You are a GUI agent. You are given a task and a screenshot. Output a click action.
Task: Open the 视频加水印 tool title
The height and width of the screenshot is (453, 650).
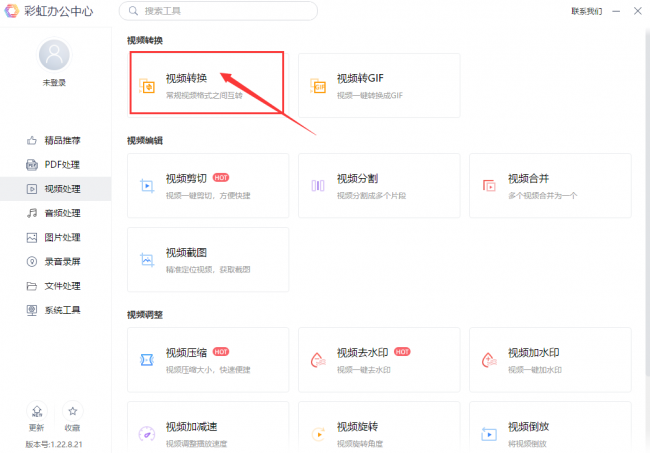click(x=534, y=353)
